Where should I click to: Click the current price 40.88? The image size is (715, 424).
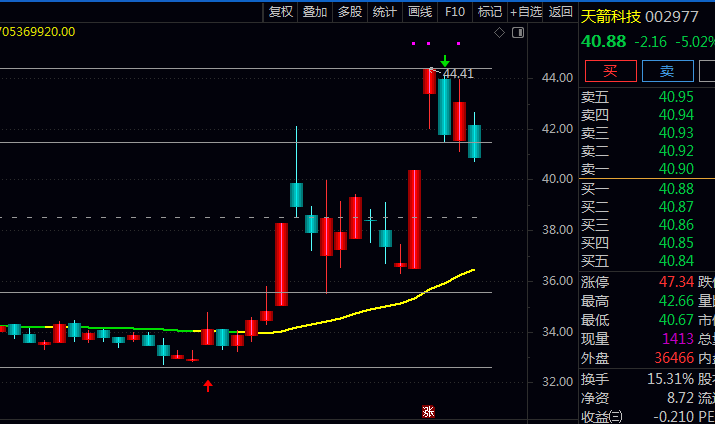pos(604,41)
